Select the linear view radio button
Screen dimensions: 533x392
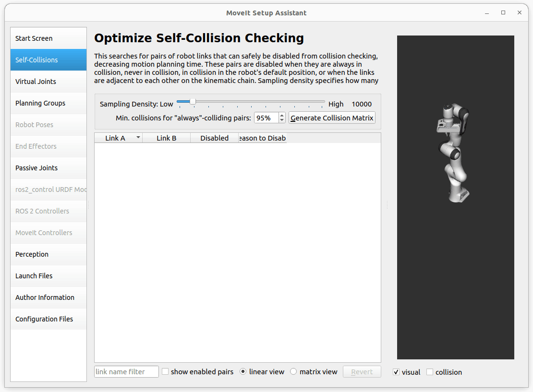click(243, 372)
